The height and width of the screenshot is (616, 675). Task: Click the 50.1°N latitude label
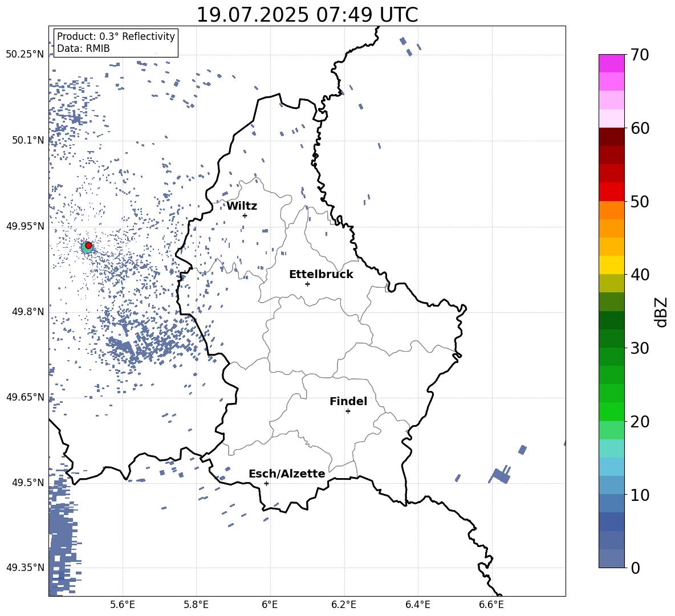[27, 140]
